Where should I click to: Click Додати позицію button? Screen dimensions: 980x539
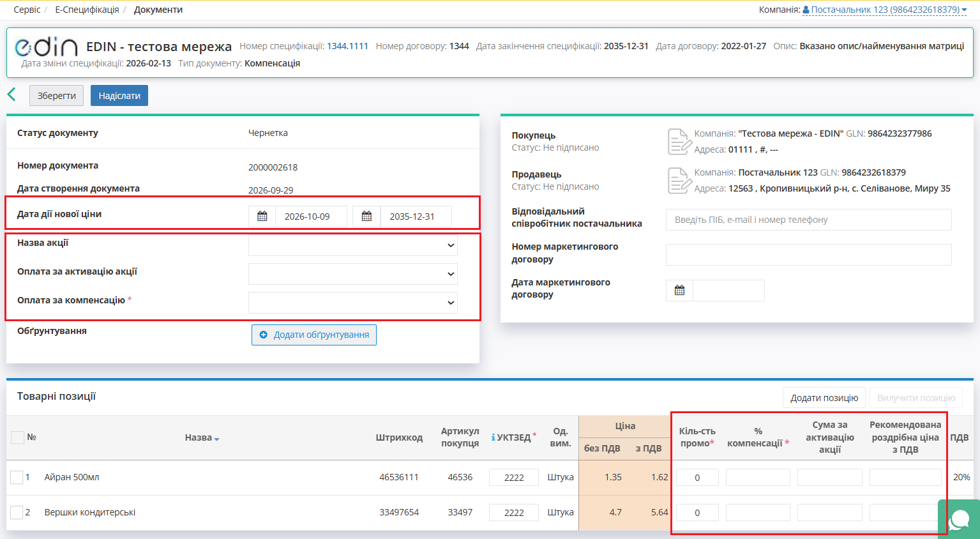tap(824, 398)
